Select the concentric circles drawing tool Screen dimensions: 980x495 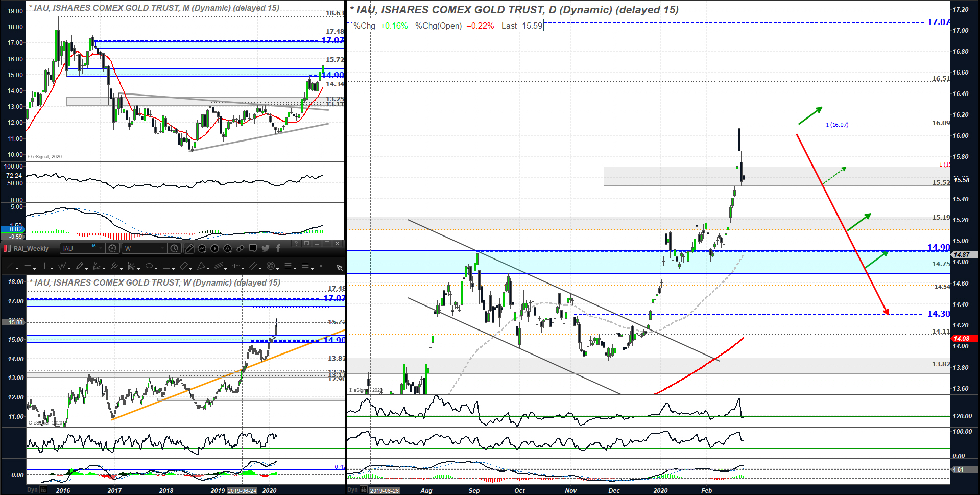click(271, 266)
